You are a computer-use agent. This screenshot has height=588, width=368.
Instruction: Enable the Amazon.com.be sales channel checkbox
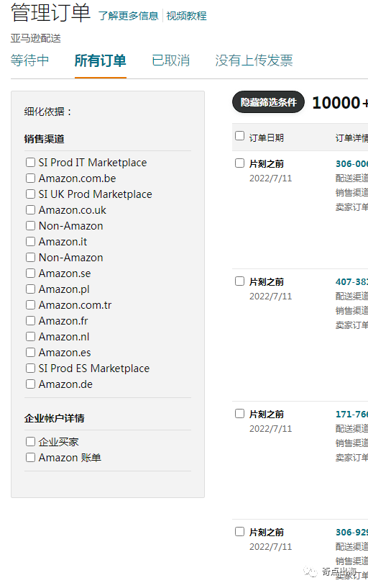(x=30, y=178)
